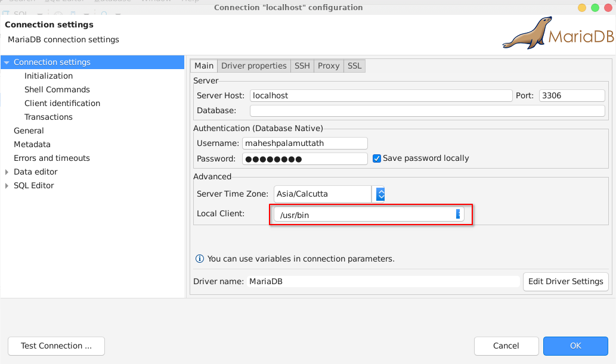Switch to the Main tab

(x=204, y=66)
